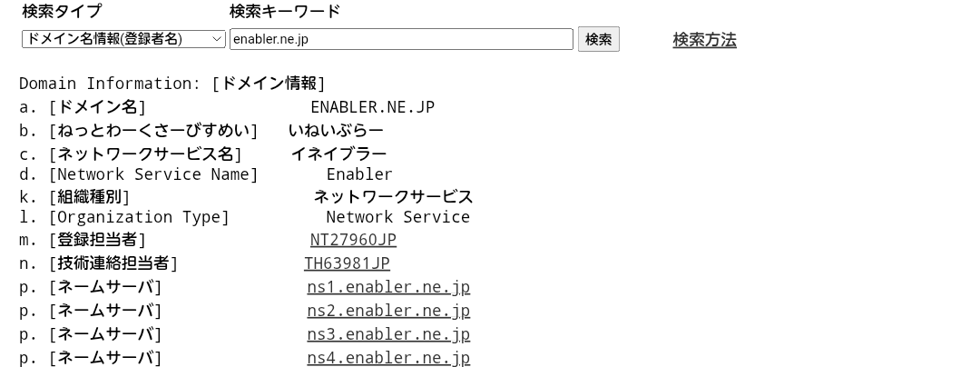
Task: Select the Enabler network service name value
Action: (359, 174)
